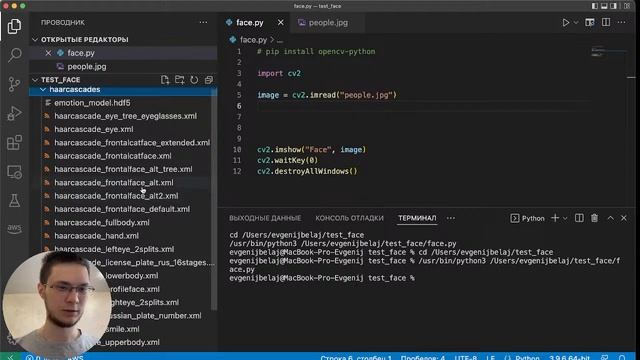Create a new folder in TEST_FACE
The image size is (640, 360).
180,80
